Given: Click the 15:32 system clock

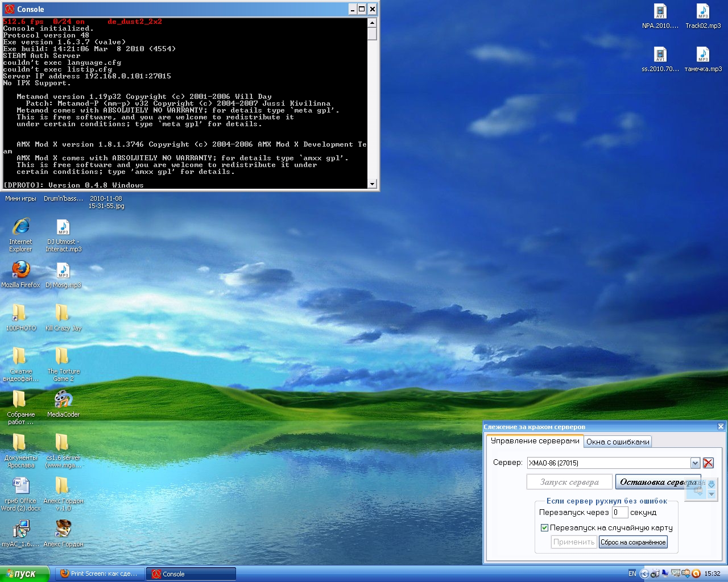Looking at the screenshot, I should coord(712,573).
